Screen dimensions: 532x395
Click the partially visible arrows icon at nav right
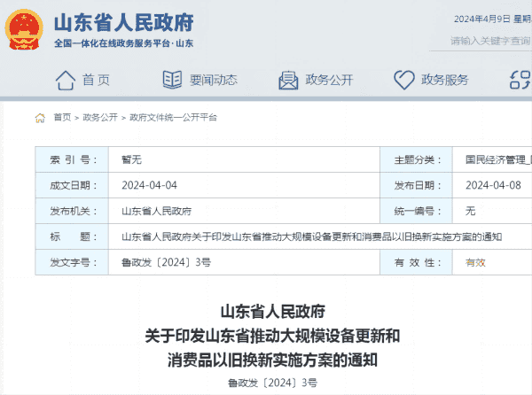pyautogui.click(x=521, y=80)
